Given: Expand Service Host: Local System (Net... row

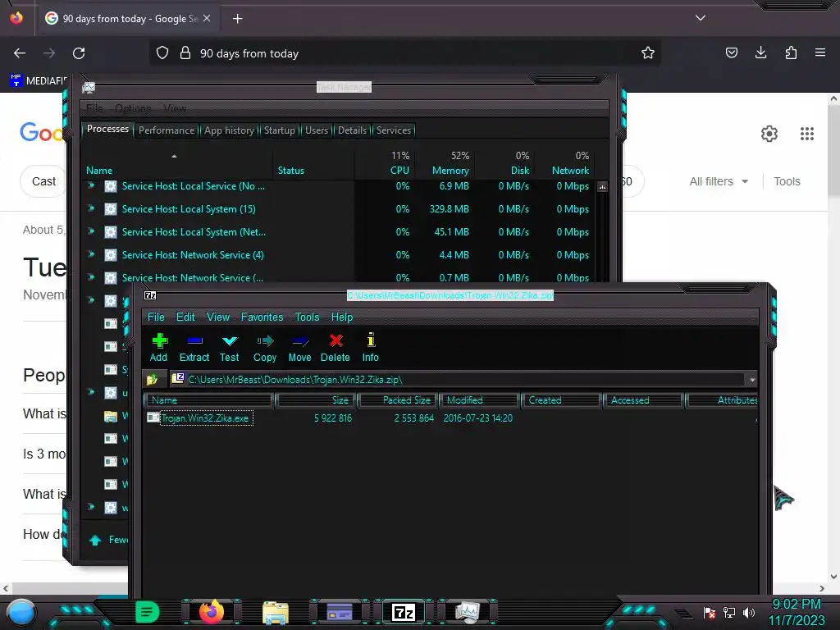Looking at the screenshot, I should (x=91, y=232).
